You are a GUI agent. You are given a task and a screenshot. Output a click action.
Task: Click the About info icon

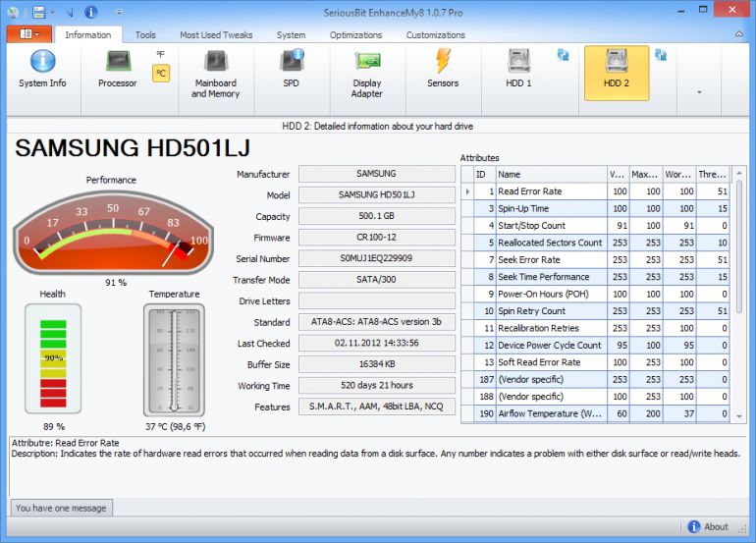pyautogui.click(x=693, y=526)
